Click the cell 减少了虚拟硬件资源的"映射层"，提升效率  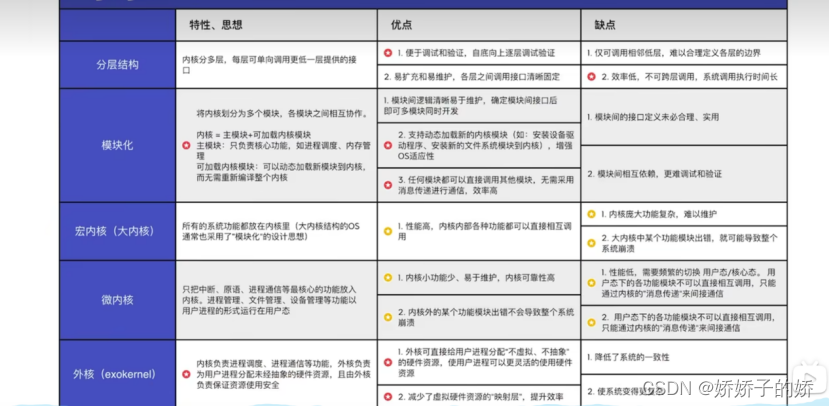coord(479,396)
